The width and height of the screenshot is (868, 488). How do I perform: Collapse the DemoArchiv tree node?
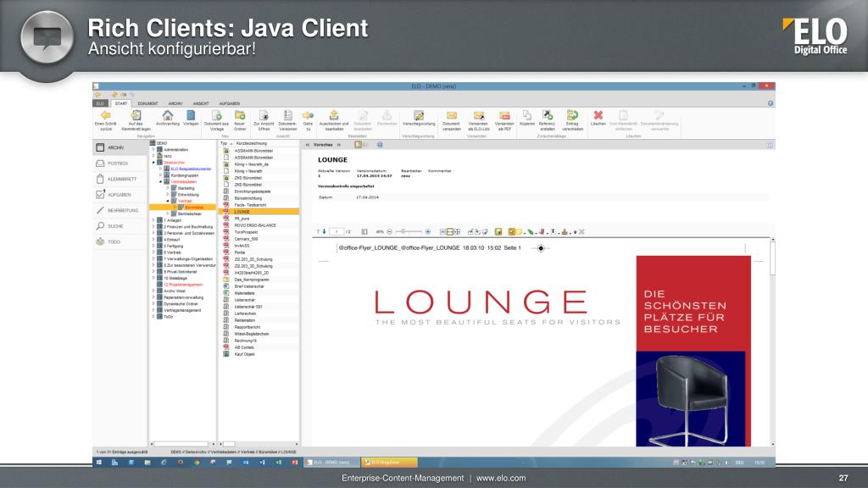[x=153, y=163]
